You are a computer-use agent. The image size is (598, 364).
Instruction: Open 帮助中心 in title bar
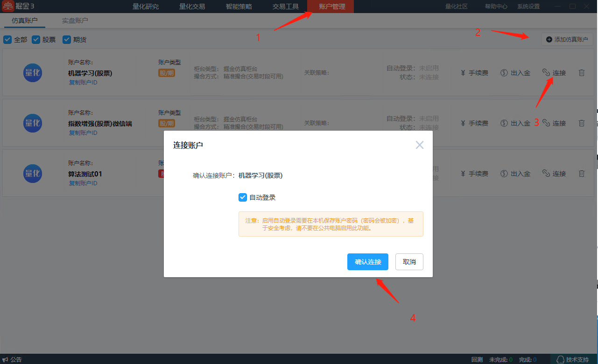click(496, 7)
